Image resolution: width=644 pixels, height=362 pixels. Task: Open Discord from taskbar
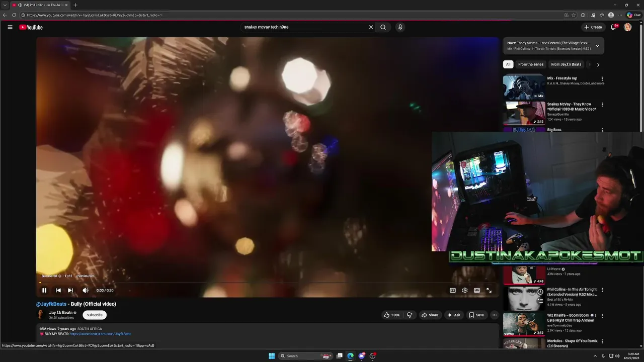click(361, 356)
